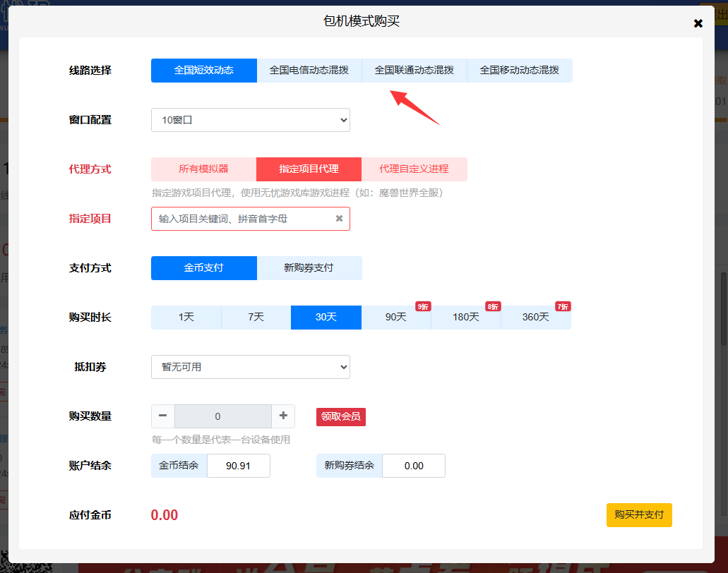Image resolution: width=728 pixels, height=573 pixels.
Task: Click the 金币结余 balance value 90.91
Action: pyautogui.click(x=238, y=466)
